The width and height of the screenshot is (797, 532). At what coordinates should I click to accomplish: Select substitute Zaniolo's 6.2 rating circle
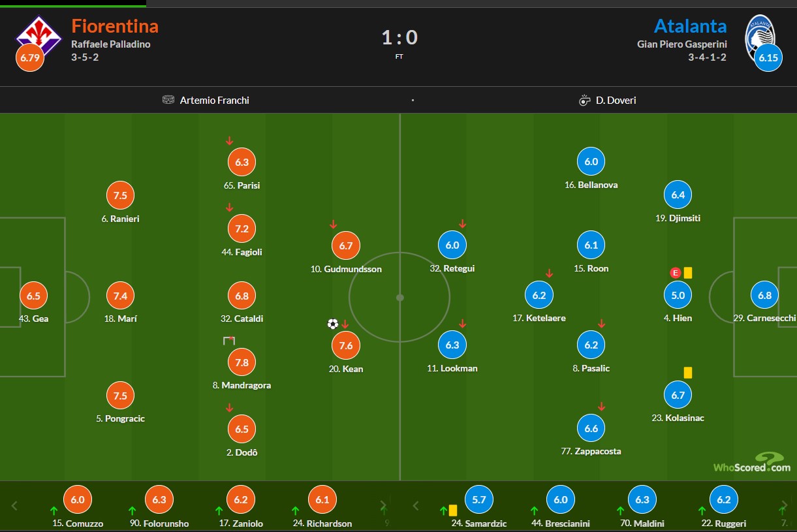[x=241, y=500]
